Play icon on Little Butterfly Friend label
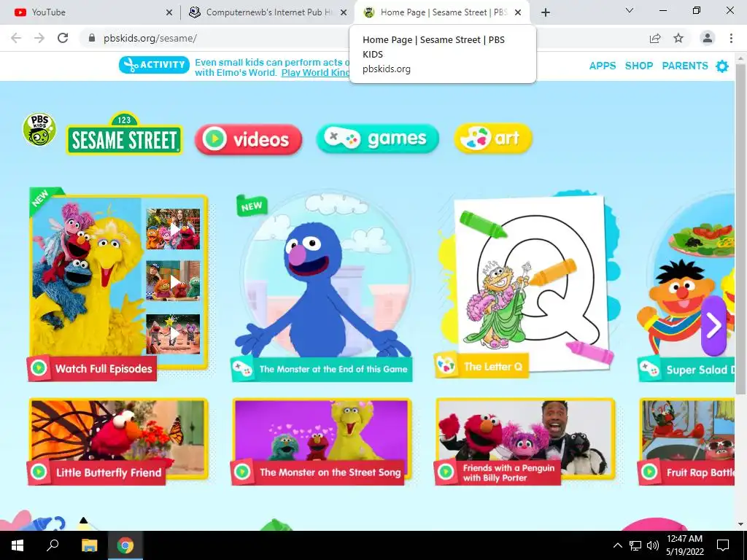This screenshot has width=747, height=560. (39, 472)
